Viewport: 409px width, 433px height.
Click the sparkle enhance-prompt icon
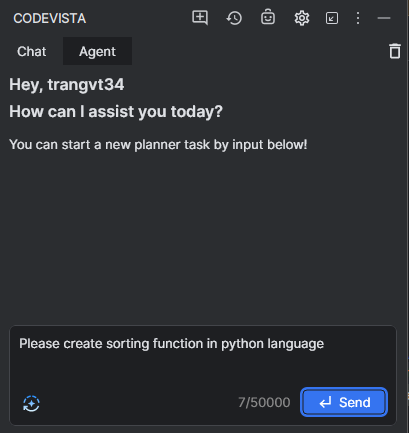(31, 403)
